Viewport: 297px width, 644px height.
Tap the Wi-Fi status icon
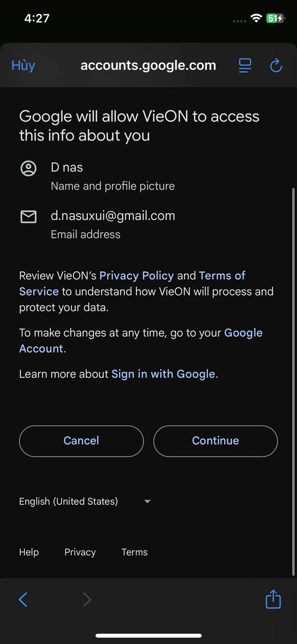256,18
